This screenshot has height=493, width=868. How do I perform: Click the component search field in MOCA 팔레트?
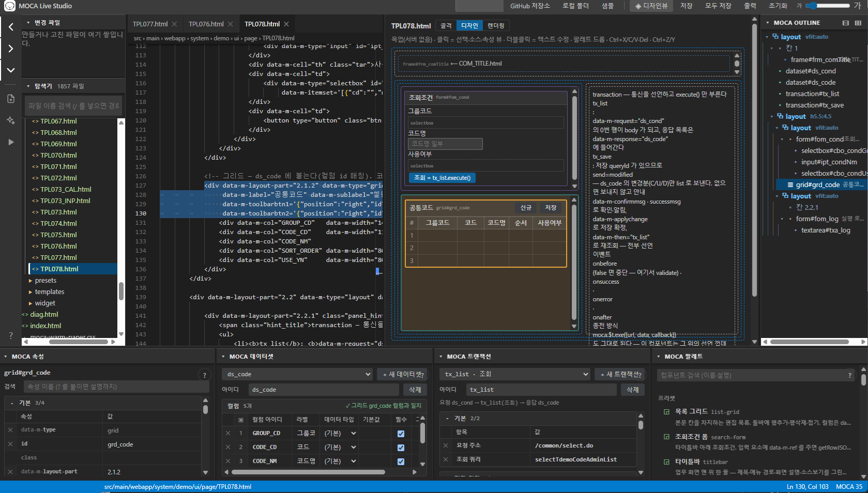pos(757,375)
